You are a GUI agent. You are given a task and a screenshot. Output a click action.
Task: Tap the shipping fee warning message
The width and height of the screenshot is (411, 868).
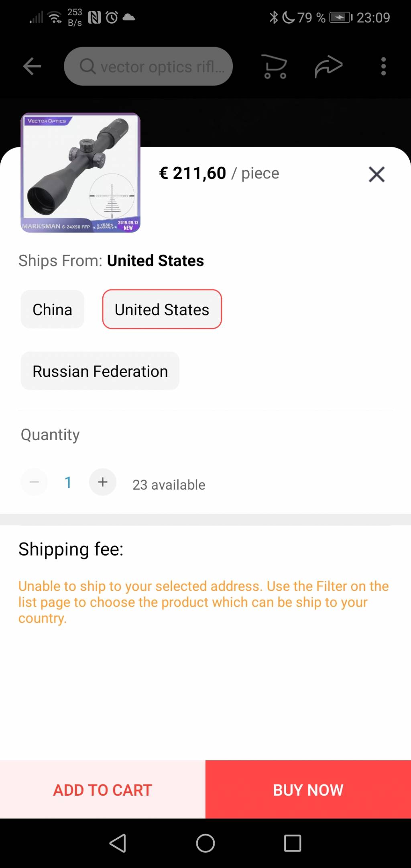203,602
